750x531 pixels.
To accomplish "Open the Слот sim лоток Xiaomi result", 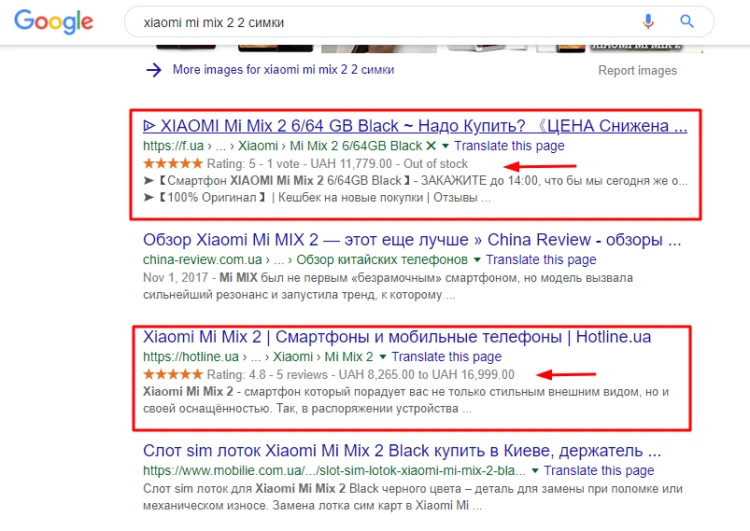I will point(402,451).
